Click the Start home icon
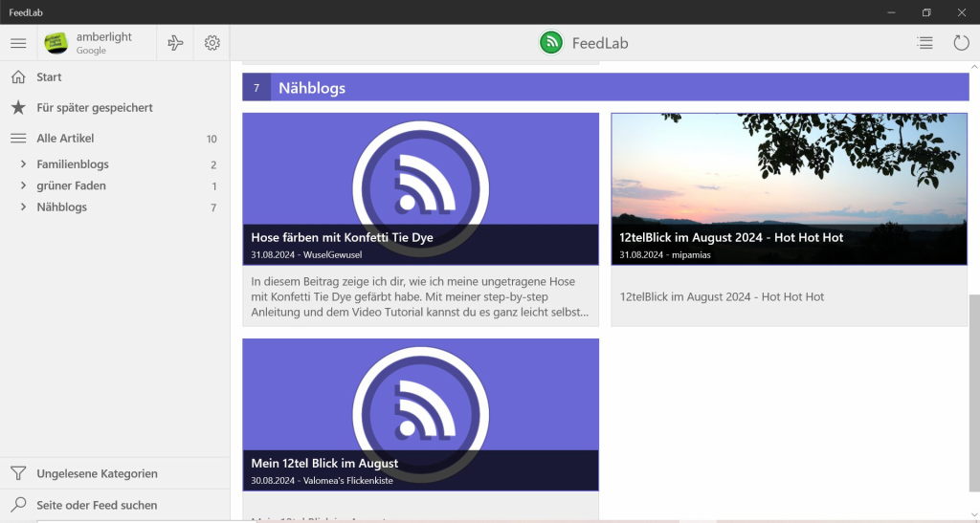The width and height of the screenshot is (980, 523). pyautogui.click(x=19, y=76)
